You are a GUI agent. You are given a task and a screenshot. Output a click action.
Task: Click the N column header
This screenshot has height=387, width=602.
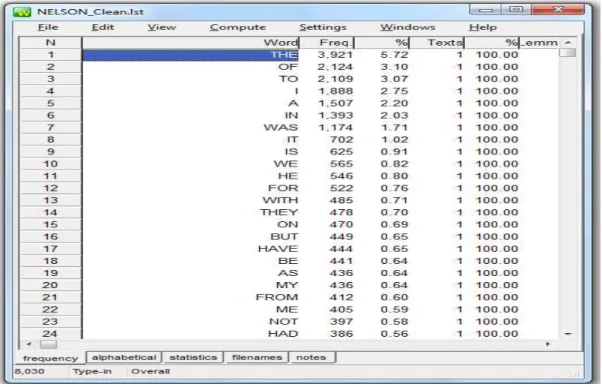tap(51, 43)
